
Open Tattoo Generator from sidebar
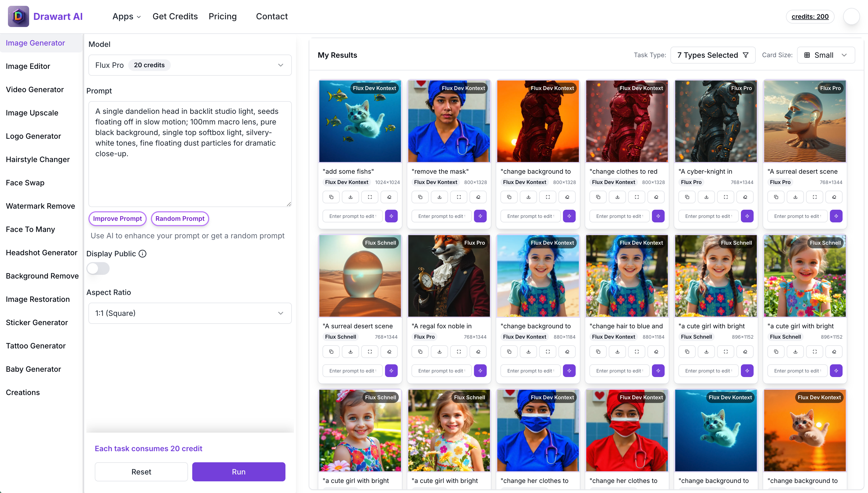point(36,346)
